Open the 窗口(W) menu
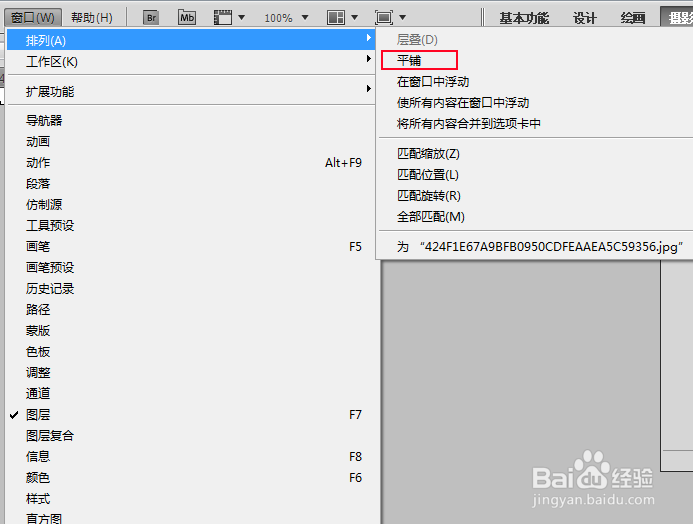Viewport: 693px width, 524px height. (x=33, y=18)
